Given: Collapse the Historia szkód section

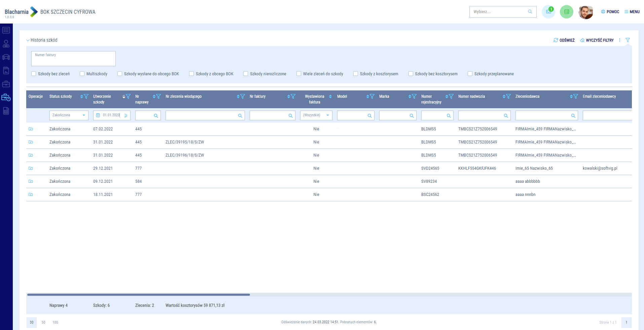Looking at the screenshot, I should (x=28, y=40).
